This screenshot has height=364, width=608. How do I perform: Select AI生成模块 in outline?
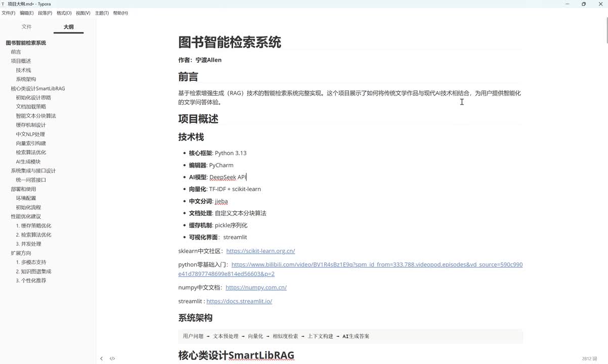tap(28, 162)
